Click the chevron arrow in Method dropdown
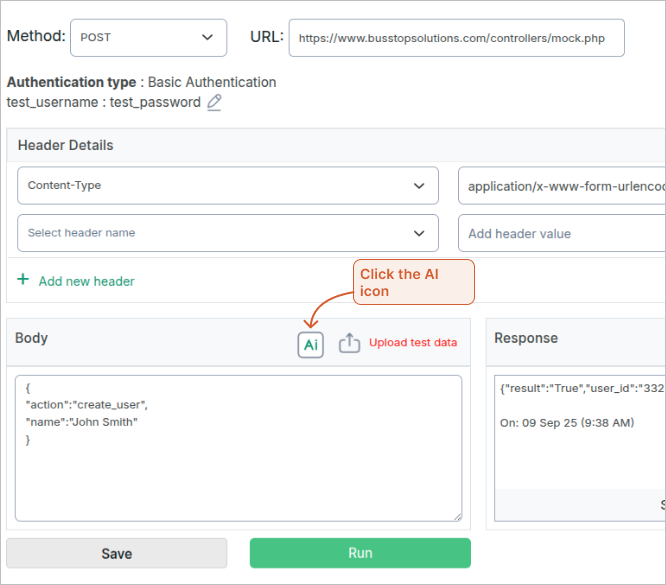 (x=207, y=37)
